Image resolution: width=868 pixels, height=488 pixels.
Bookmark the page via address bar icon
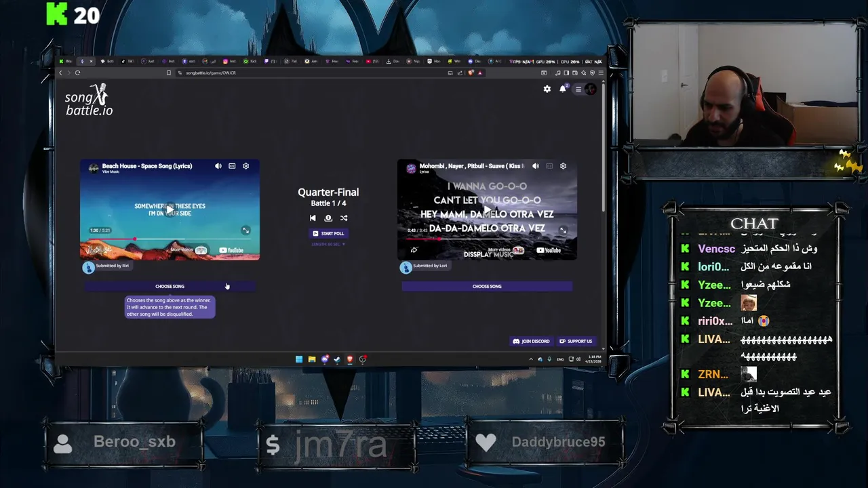[x=169, y=73]
